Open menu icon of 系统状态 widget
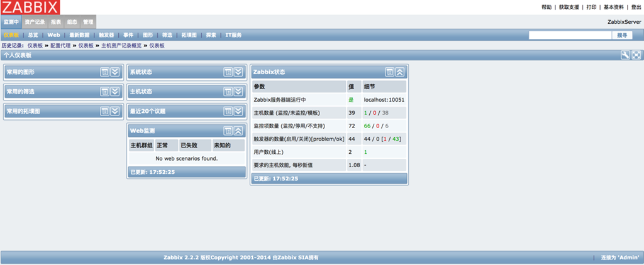This screenshot has height=265, width=644. (x=228, y=72)
